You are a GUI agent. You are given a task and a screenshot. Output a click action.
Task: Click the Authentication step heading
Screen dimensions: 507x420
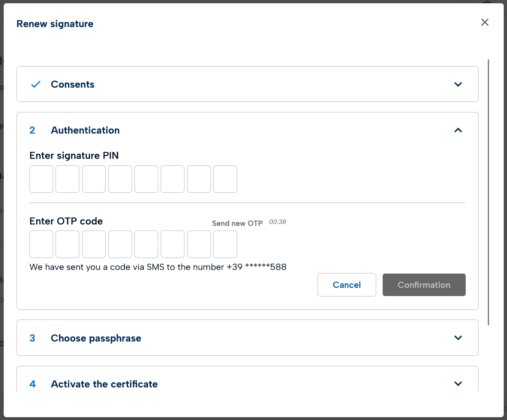(x=85, y=130)
